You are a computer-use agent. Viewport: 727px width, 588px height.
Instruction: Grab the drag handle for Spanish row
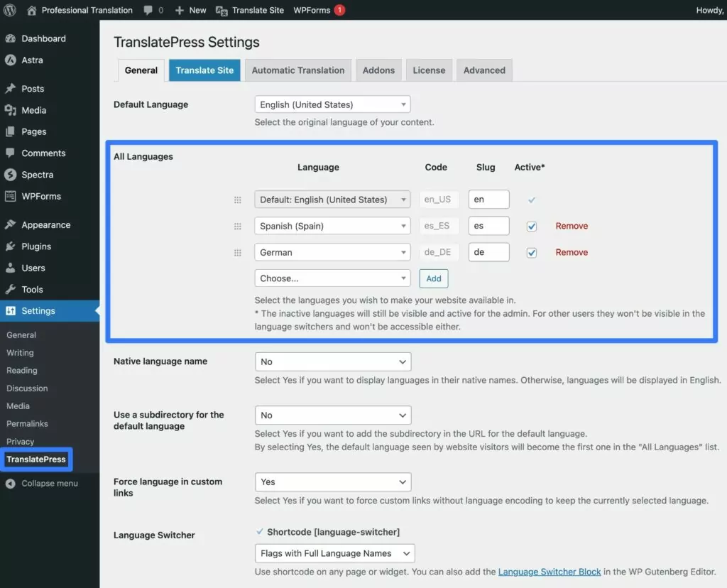click(x=237, y=227)
